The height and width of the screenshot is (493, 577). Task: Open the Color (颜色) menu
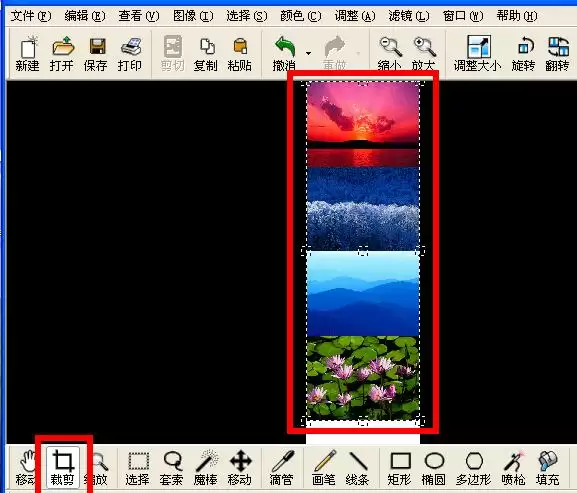coord(301,16)
